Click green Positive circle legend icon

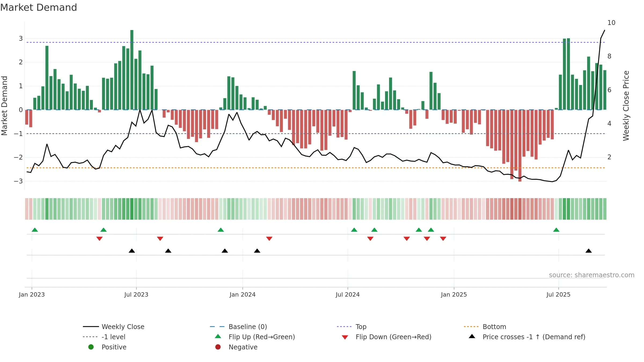point(91,347)
